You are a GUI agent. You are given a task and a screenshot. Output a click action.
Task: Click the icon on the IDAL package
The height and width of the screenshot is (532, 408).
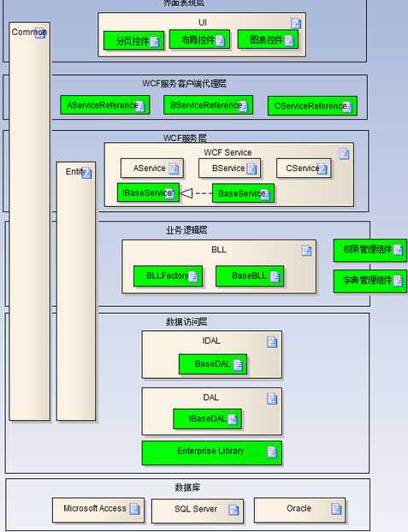pos(272,342)
